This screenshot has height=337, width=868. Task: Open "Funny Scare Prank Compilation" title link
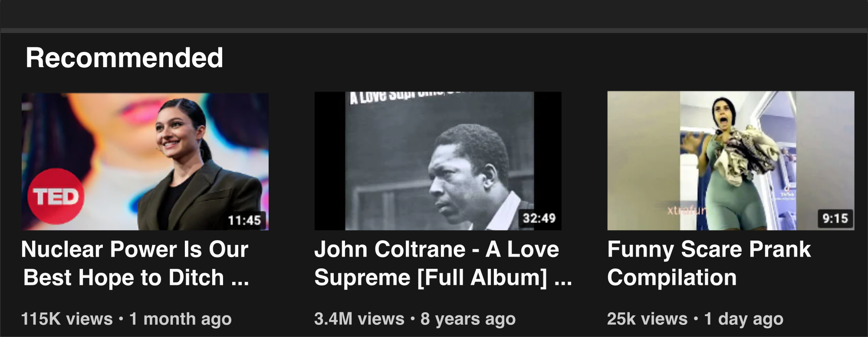point(709,264)
